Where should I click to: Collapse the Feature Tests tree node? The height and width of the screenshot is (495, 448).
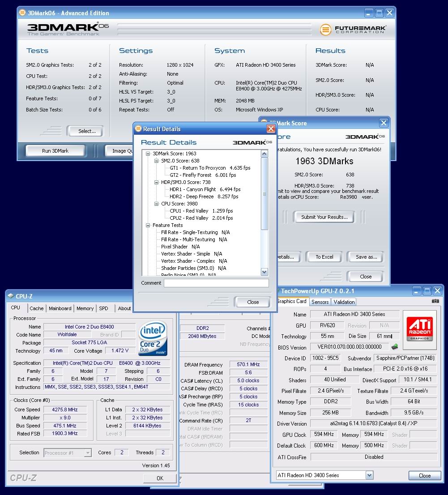point(148,225)
